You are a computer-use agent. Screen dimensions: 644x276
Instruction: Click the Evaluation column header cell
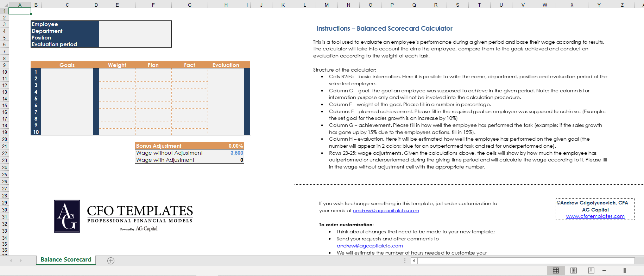point(226,65)
